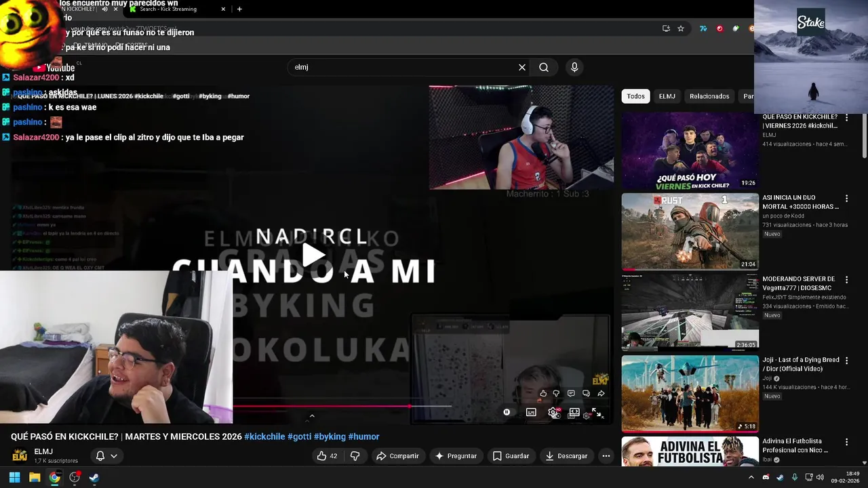Open the red circular browser extension
Screen dimensions: 868x488
pyautogui.click(x=719, y=28)
